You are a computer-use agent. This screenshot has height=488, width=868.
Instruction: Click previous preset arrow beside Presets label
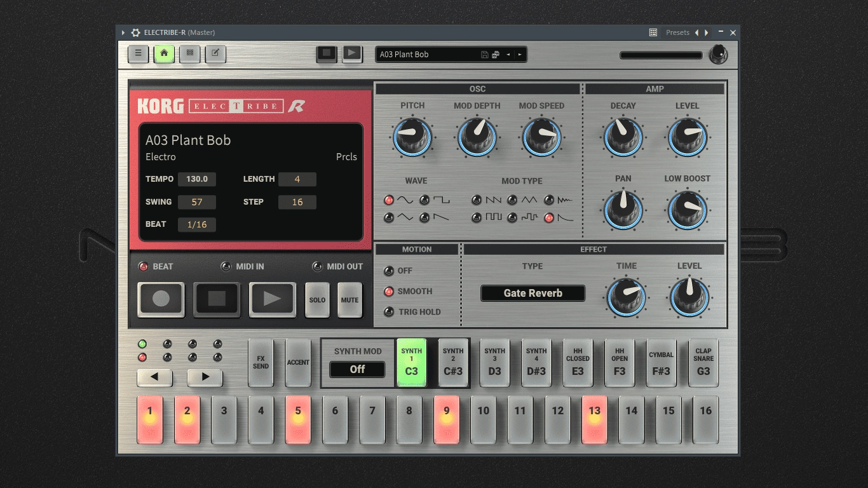(x=696, y=32)
